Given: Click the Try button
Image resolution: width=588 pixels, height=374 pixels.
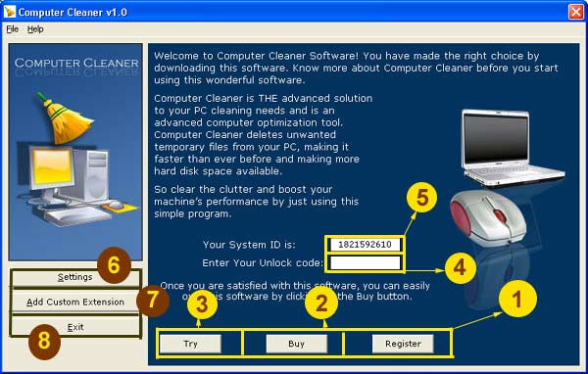Looking at the screenshot, I should (x=190, y=344).
